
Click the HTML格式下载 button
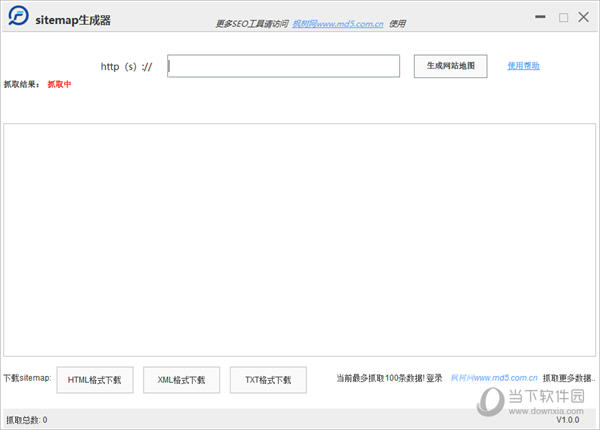point(95,380)
